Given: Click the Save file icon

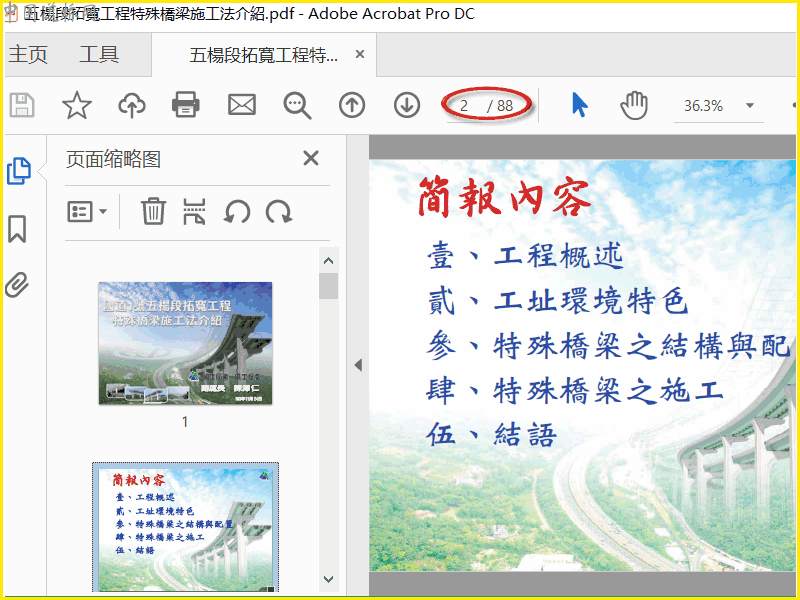Looking at the screenshot, I should point(22,106).
